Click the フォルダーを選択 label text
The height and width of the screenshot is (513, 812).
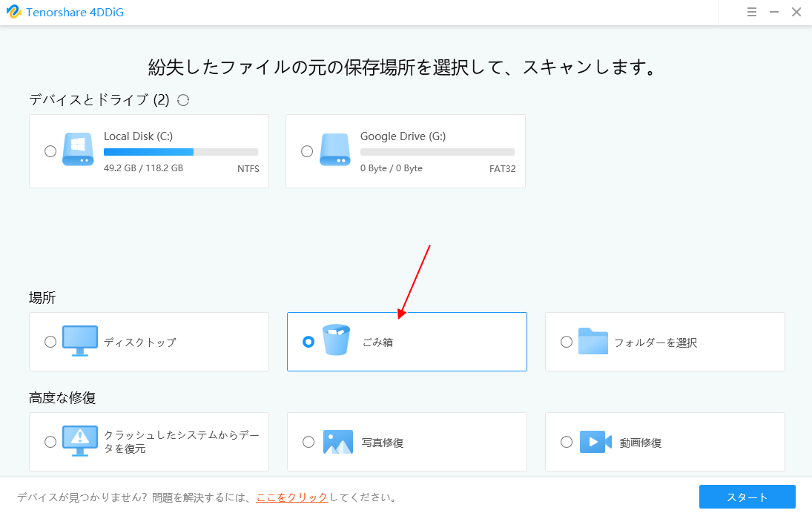pos(656,342)
